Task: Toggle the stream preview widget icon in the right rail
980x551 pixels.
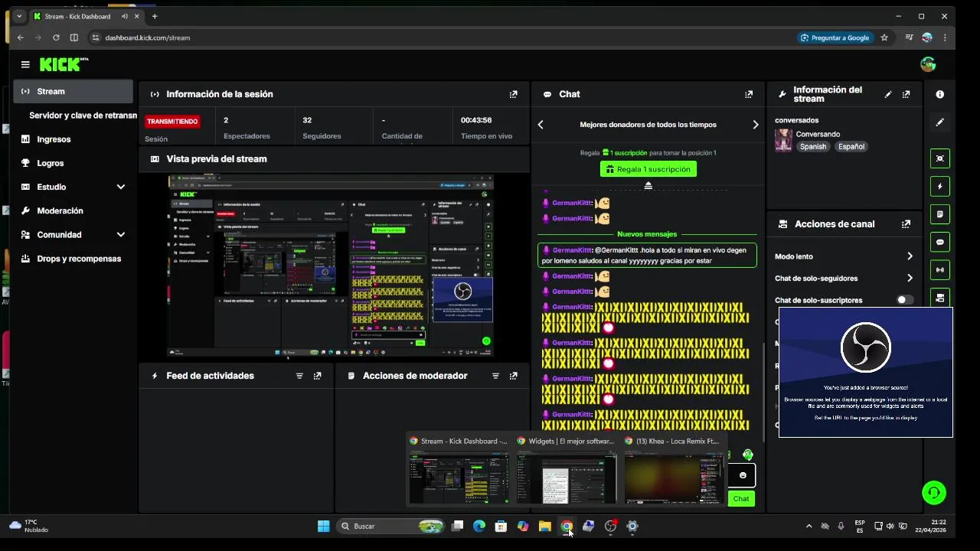Action: tap(940, 158)
